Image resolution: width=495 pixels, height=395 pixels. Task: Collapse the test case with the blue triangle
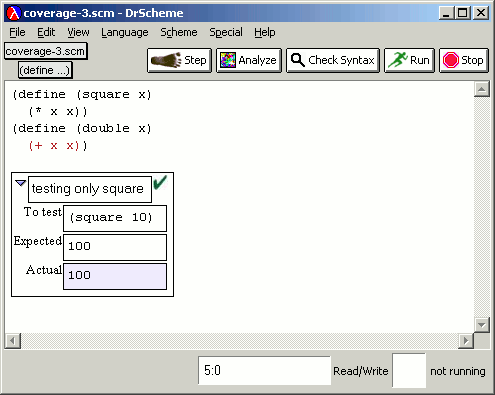coord(20,183)
